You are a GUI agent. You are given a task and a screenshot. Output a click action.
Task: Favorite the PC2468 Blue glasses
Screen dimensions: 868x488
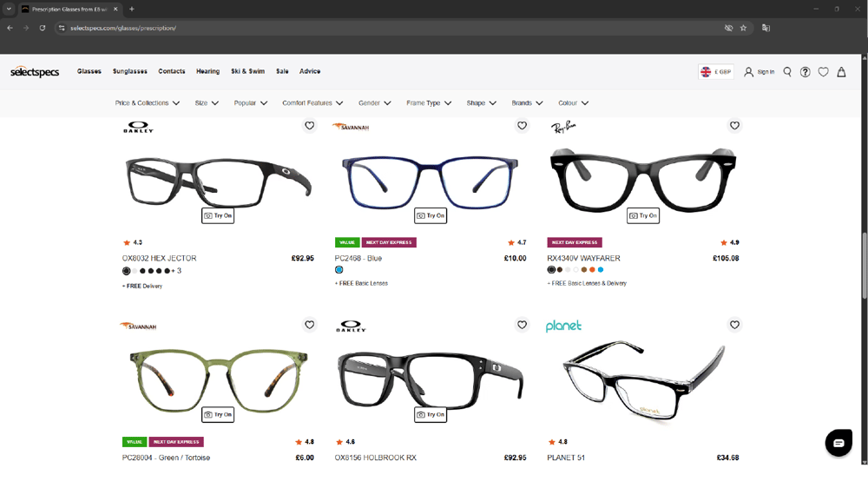(x=522, y=126)
